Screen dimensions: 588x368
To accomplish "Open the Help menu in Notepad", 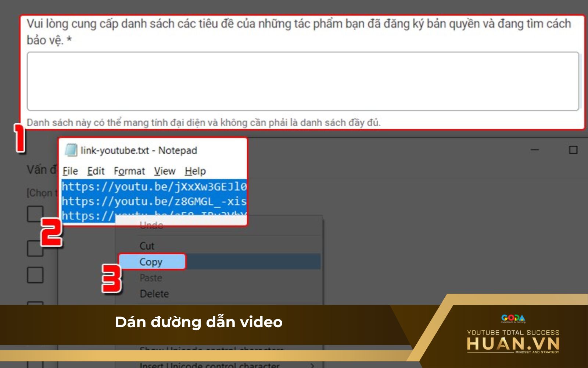I will point(195,171).
